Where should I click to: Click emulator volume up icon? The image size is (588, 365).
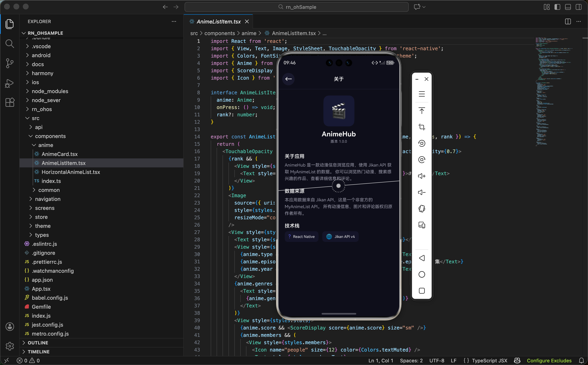point(421,176)
